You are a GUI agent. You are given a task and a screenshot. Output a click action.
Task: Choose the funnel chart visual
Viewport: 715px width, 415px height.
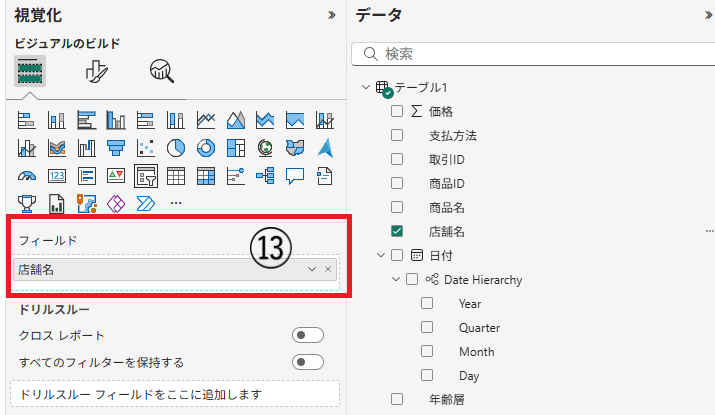click(x=116, y=148)
